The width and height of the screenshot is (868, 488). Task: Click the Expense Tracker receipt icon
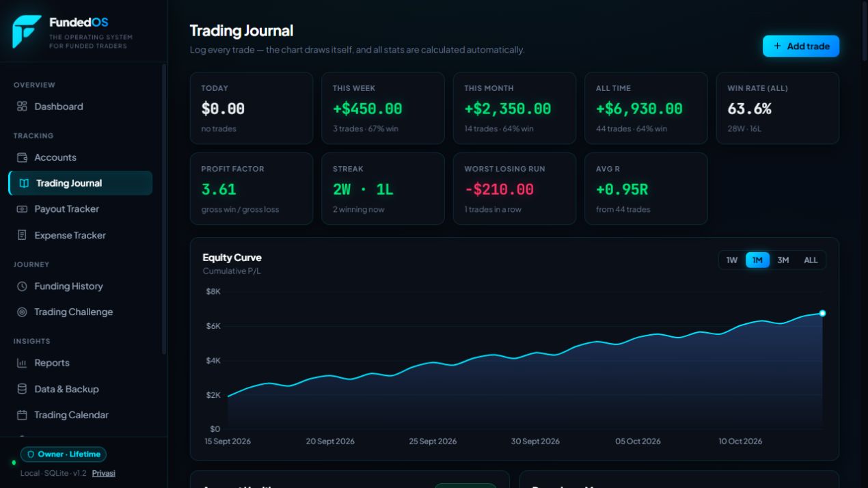(22, 235)
